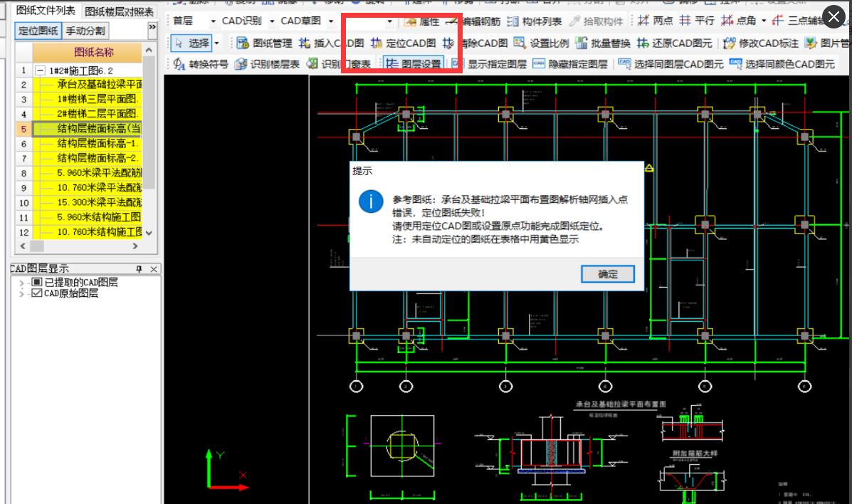Click 拾取构件 pick component tool
Image resolution: width=852 pixels, height=504 pixels.
click(596, 21)
